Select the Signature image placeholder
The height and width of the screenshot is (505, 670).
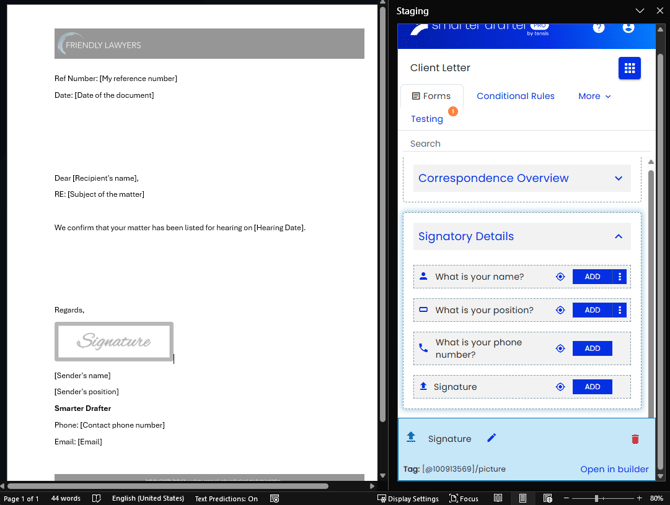[x=114, y=341]
